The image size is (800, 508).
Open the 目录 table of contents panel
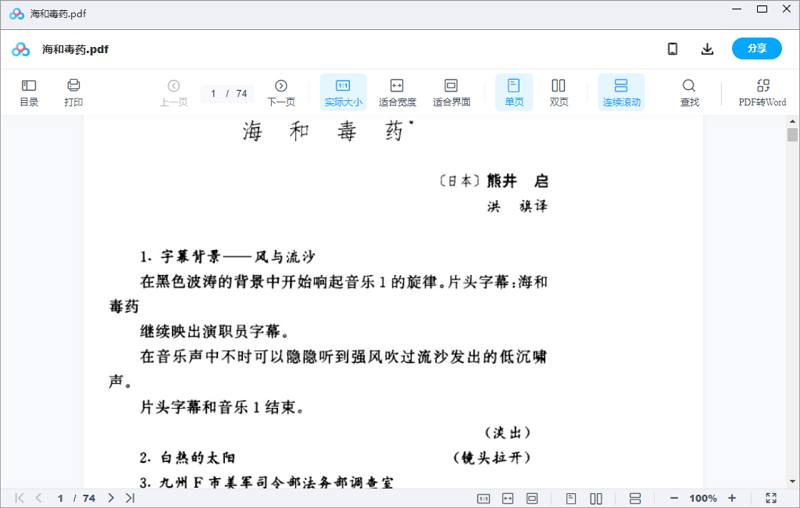[x=29, y=92]
